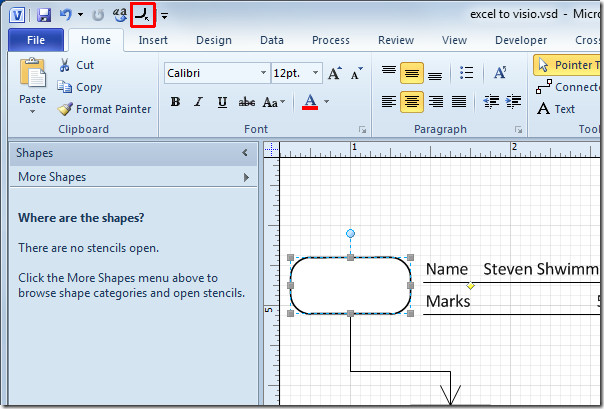Click the Cut scissors icon
Viewport: 604px width, 409px height.
coord(66,65)
